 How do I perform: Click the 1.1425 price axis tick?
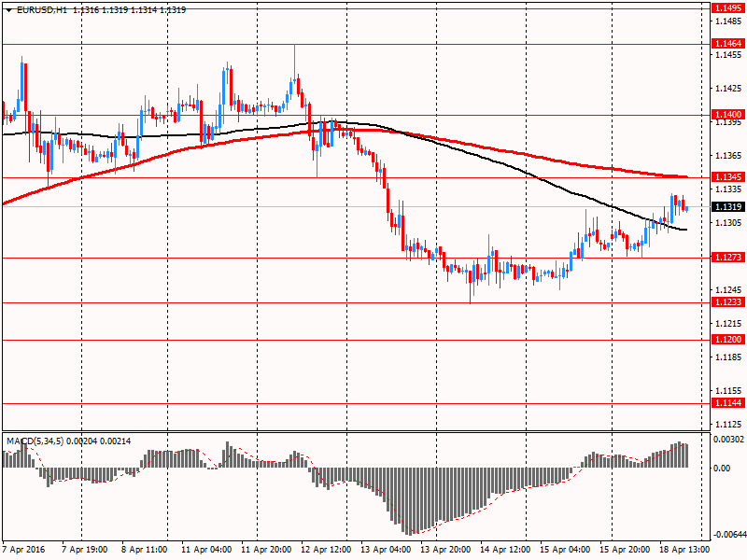[x=729, y=89]
